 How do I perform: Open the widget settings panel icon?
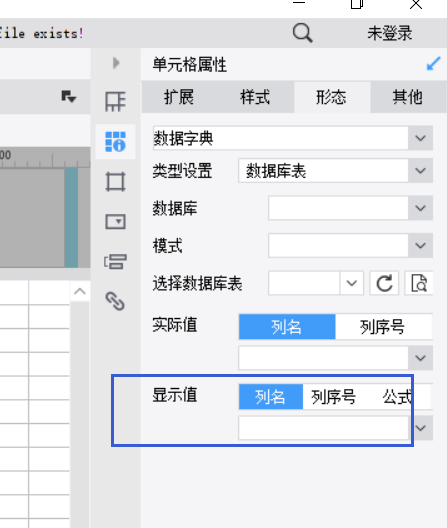click(x=115, y=222)
